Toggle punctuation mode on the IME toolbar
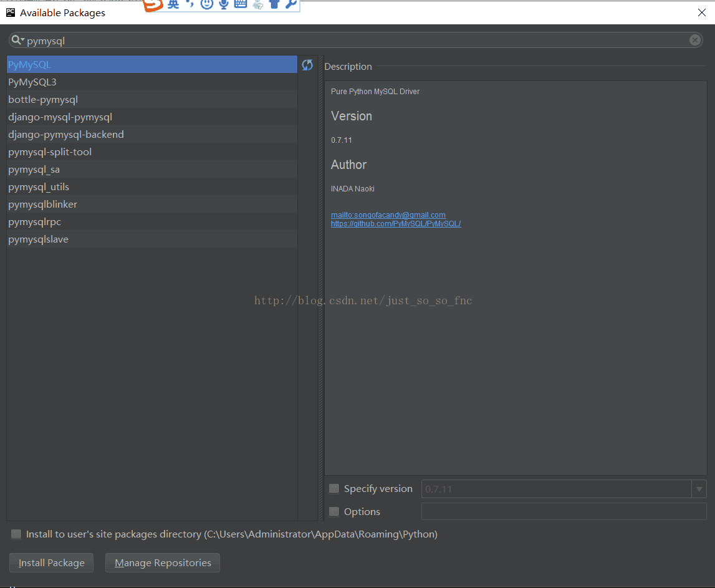 pos(189,4)
